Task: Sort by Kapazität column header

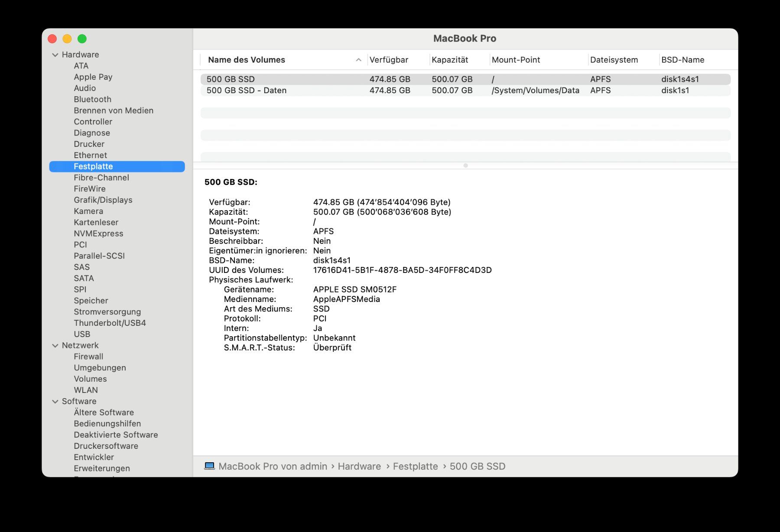Action: click(x=450, y=60)
